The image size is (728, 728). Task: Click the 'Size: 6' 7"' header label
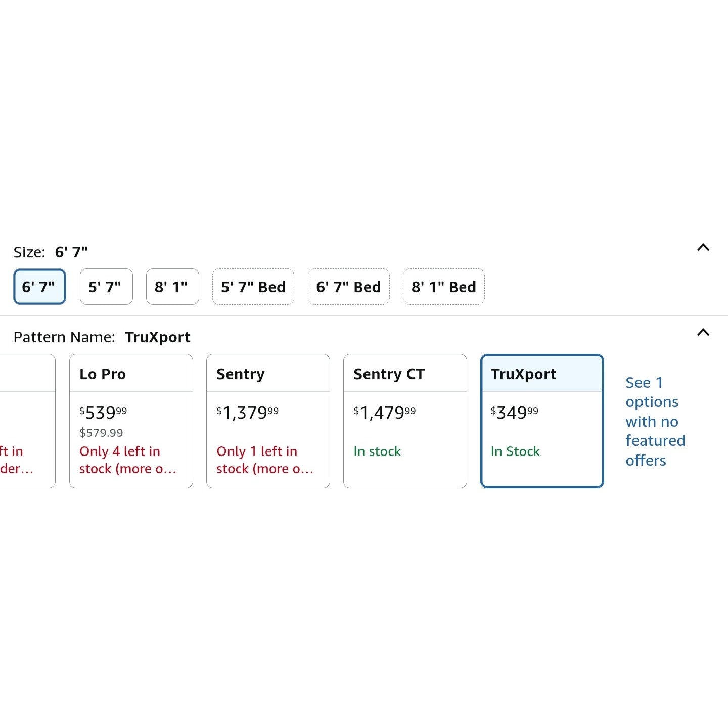51,252
